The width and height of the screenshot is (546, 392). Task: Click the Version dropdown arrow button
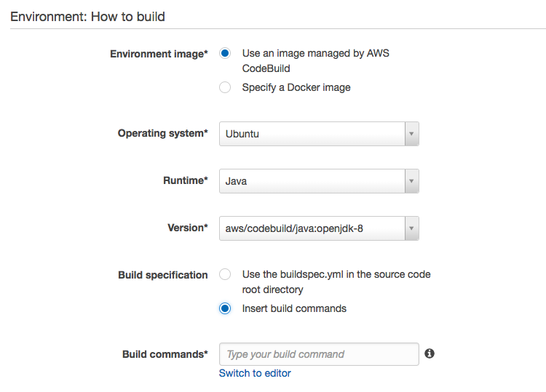[411, 228]
